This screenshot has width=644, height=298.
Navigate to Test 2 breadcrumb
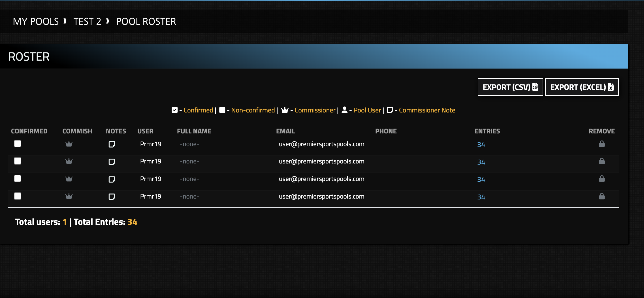click(x=87, y=22)
